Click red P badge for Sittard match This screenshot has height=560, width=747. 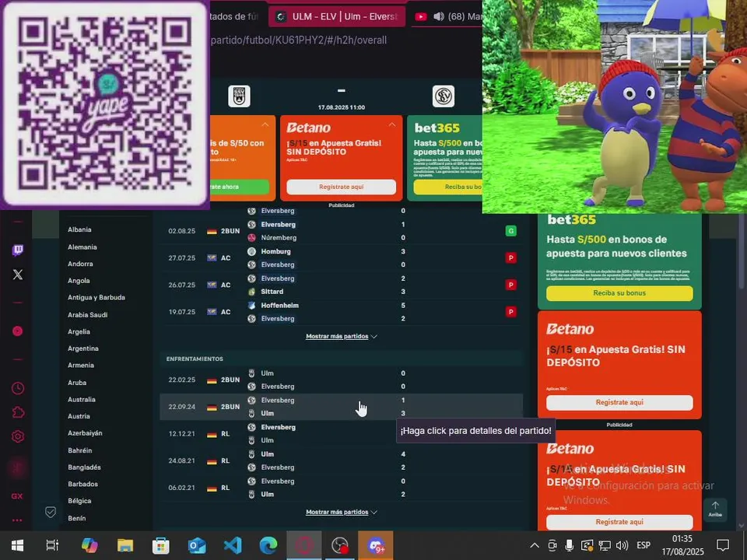point(510,285)
